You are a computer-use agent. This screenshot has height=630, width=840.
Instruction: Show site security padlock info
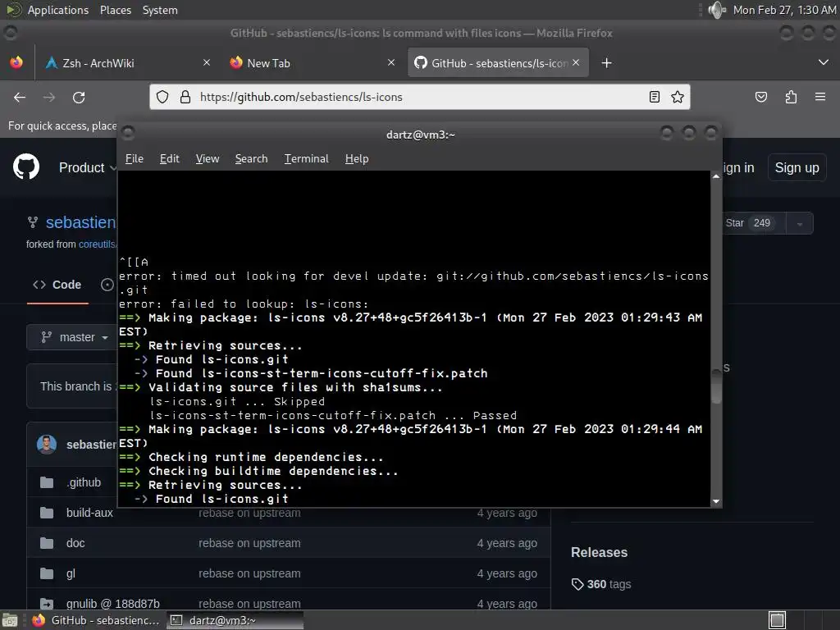(185, 97)
